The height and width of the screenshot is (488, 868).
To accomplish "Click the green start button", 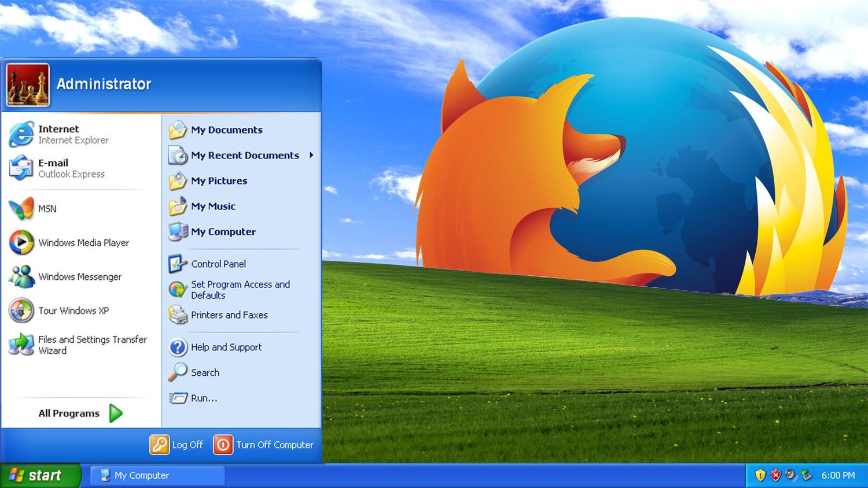I will click(41, 475).
